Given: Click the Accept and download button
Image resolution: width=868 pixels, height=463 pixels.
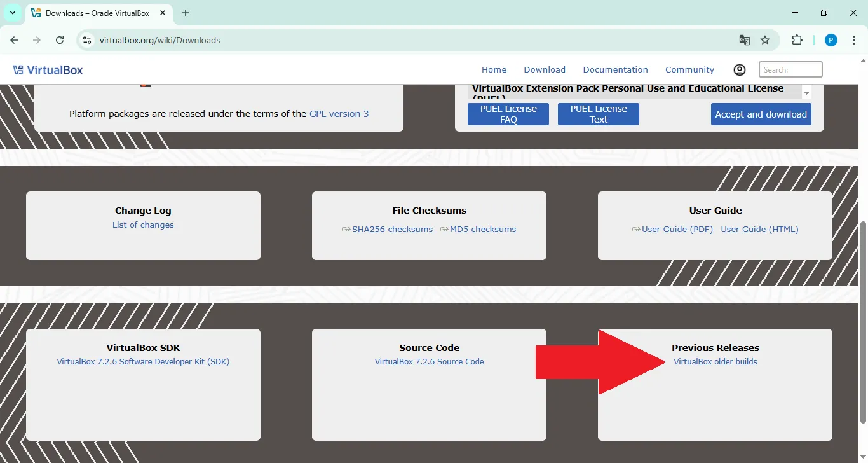Looking at the screenshot, I should click(x=761, y=114).
